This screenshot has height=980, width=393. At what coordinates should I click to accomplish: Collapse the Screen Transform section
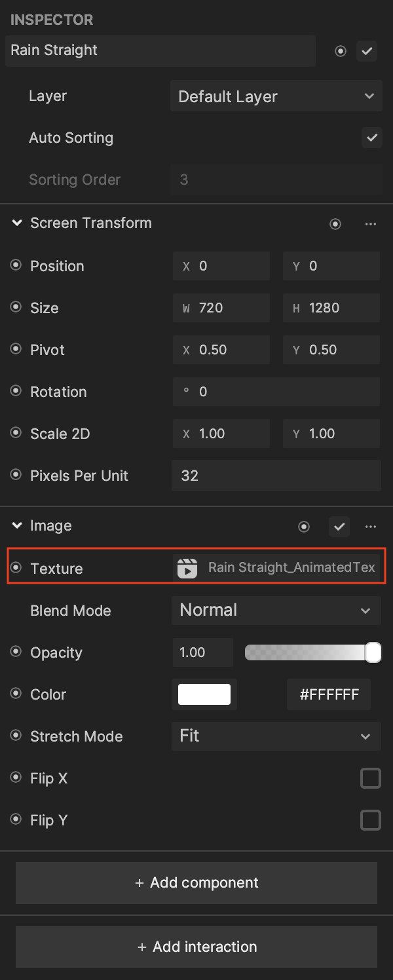pyautogui.click(x=17, y=223)
